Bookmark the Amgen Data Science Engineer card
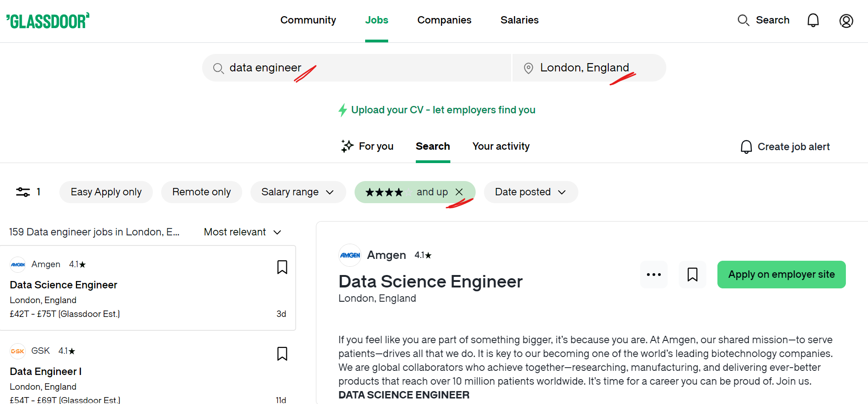Image resolution: width=868 pixels, height=404 pixels. (x=282, y=267)
